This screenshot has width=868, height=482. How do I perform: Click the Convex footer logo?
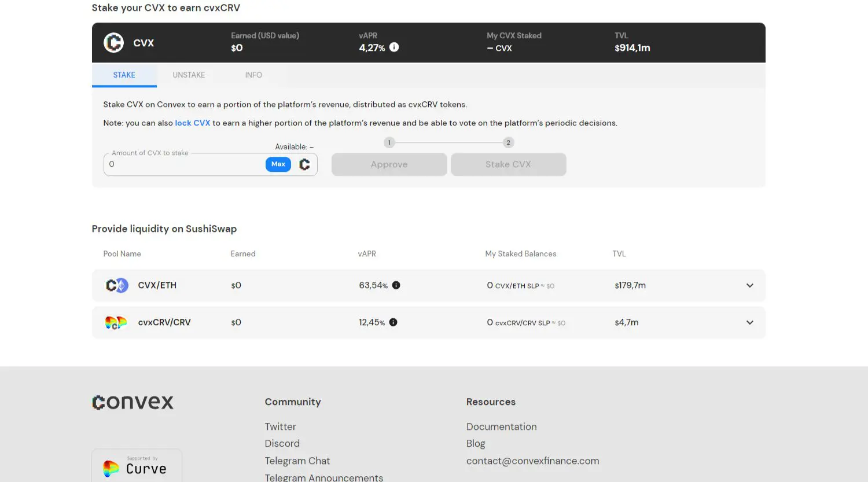133,402
